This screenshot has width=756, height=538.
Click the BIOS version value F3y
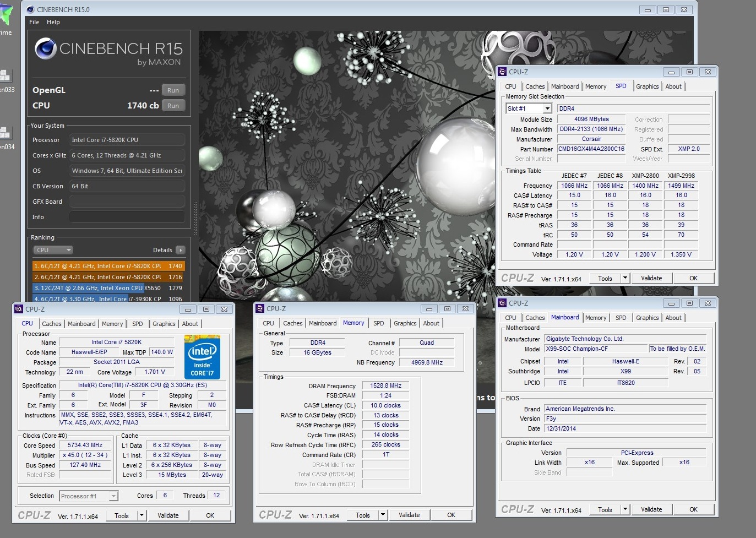(x=625, y=419)
